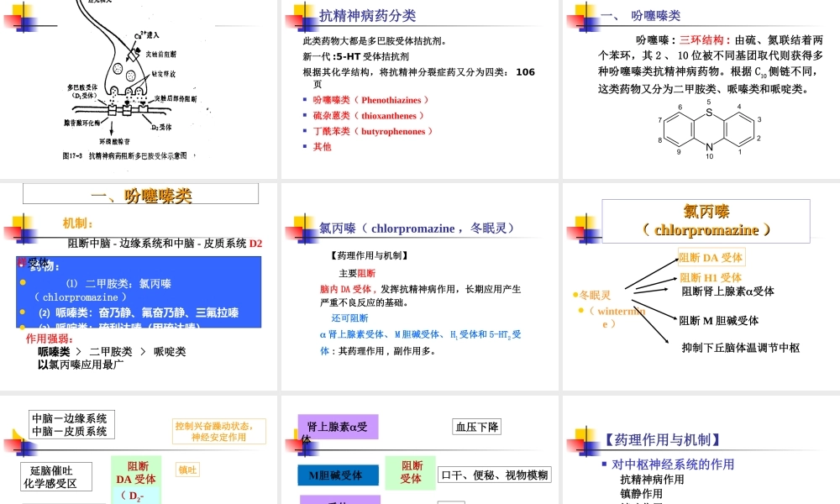
Task: Click the 血压下降 text box
Action: pyautogui.click(x=475, y=426)
